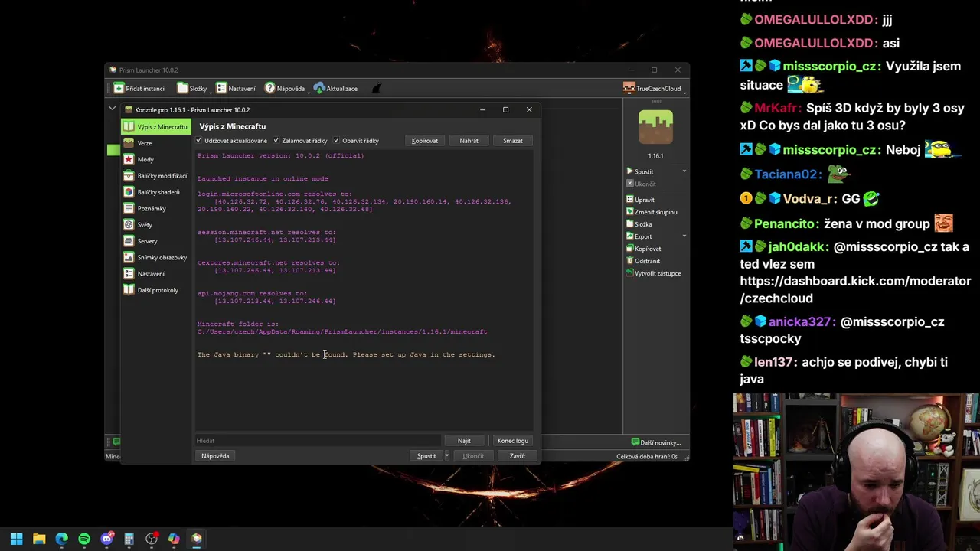This screenshot has height=551, width=980.
Task: Open OBS Studio from taskbar
Action: pyautogui.click(x=152, y=539)
